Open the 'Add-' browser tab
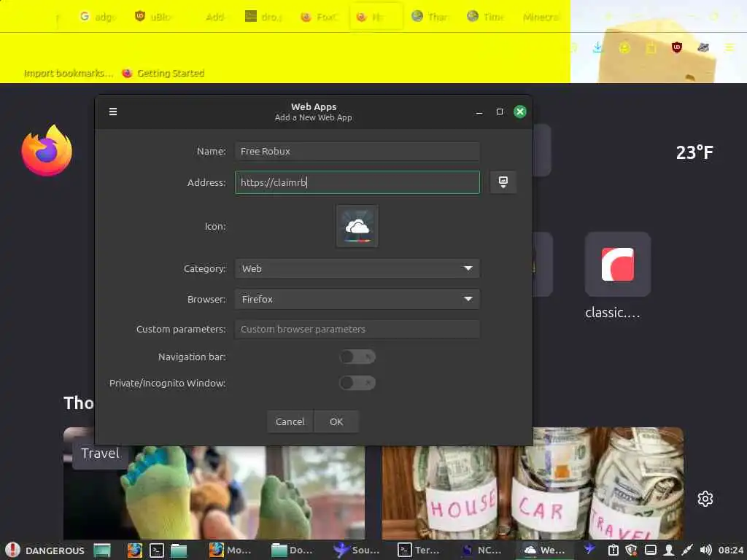This screenshot has width=747, height=560. tap(214, 17)
